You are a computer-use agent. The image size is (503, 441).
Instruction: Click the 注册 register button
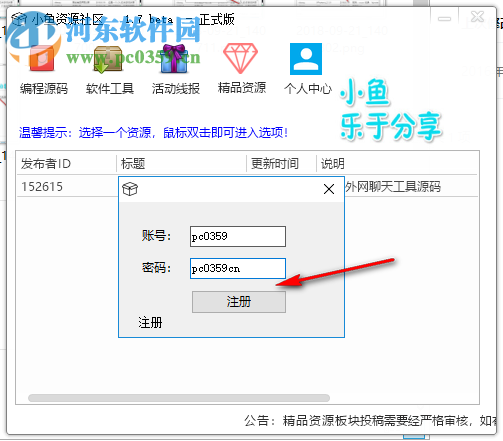239,302
